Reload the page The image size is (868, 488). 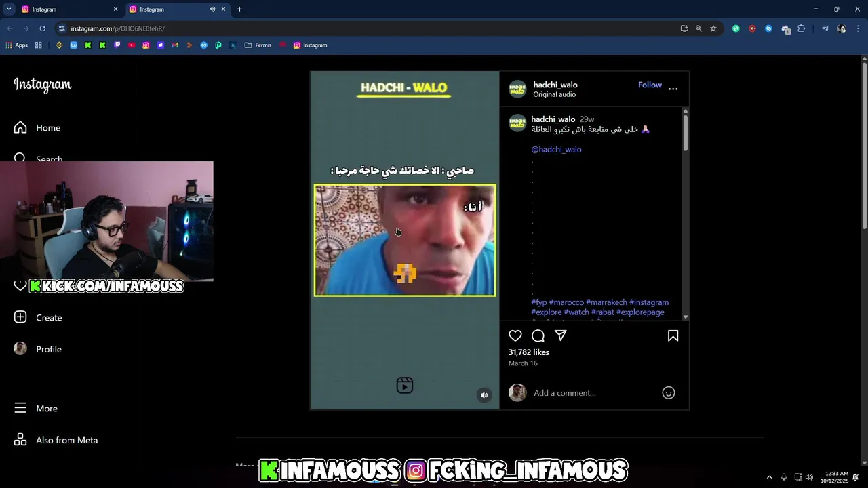[x=42, y=28]
